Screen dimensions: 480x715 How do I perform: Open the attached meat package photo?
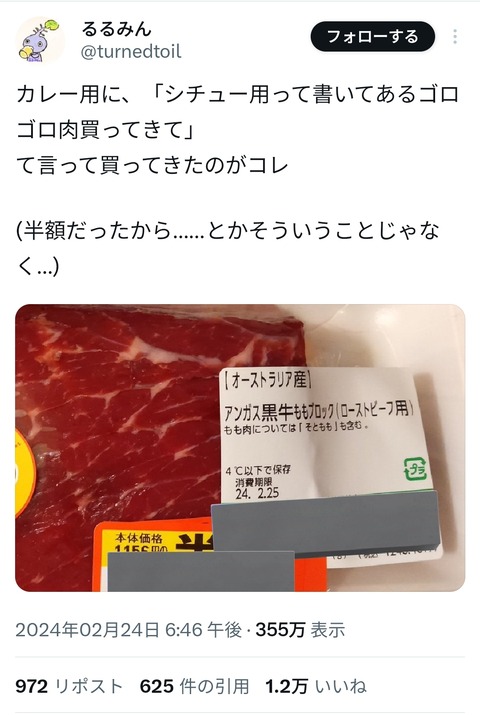(240, 448)
